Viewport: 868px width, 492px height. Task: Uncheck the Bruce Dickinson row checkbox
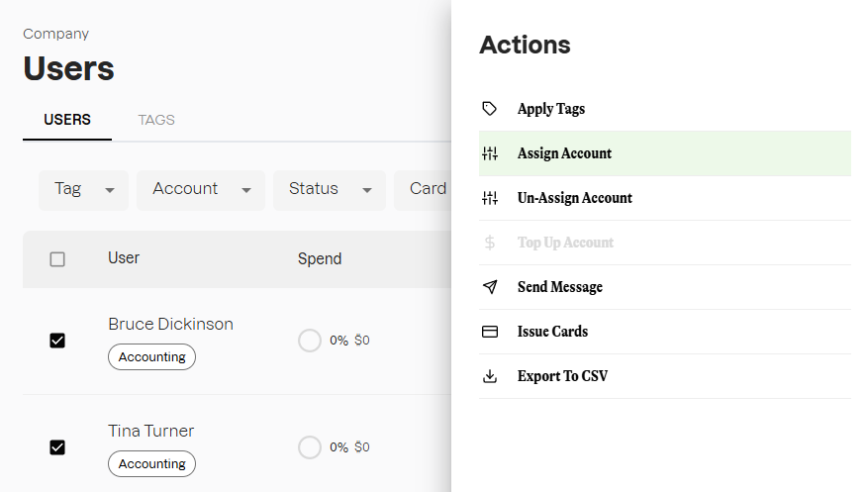57,341
